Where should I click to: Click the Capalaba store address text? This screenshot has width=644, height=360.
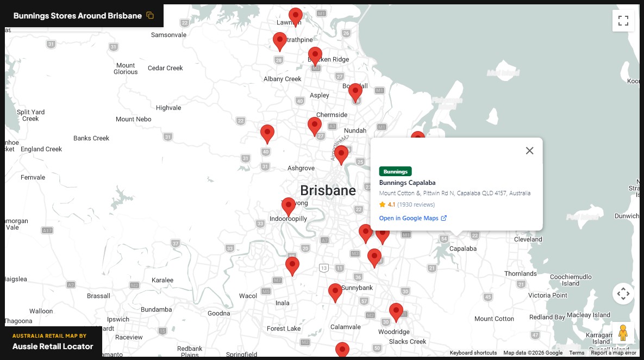pos(455,193)
